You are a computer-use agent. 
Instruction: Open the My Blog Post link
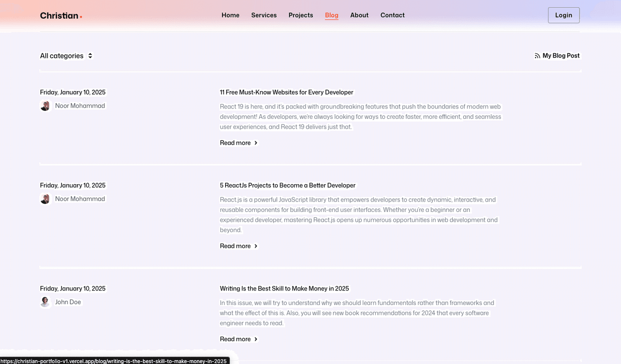point(561,56)
